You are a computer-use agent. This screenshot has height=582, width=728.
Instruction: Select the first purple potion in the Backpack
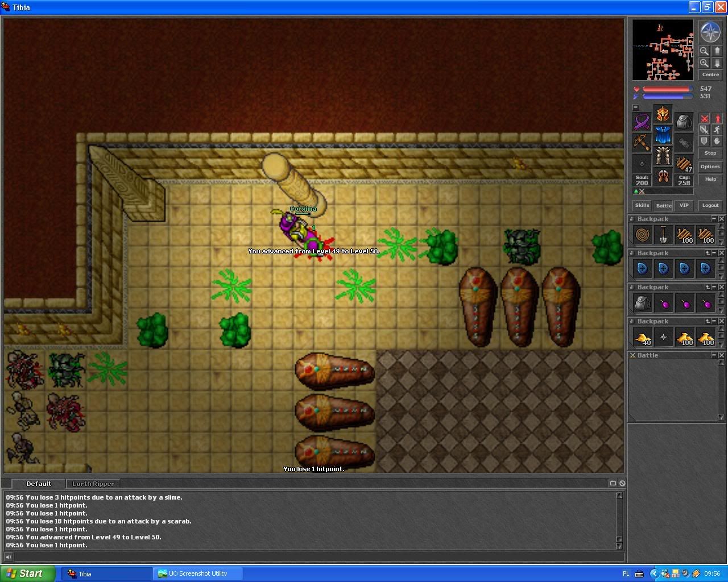pyautogui.click(x=663, y=303)
